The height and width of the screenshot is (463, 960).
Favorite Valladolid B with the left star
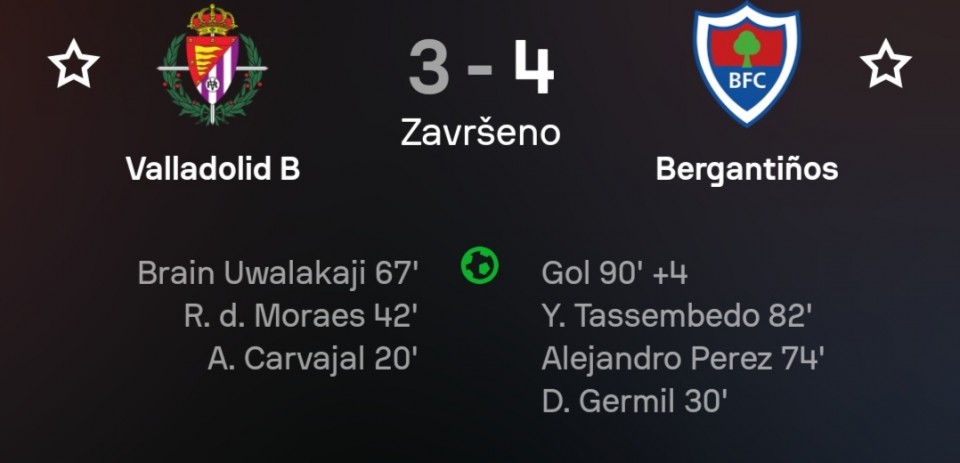[x=74, y=65]
